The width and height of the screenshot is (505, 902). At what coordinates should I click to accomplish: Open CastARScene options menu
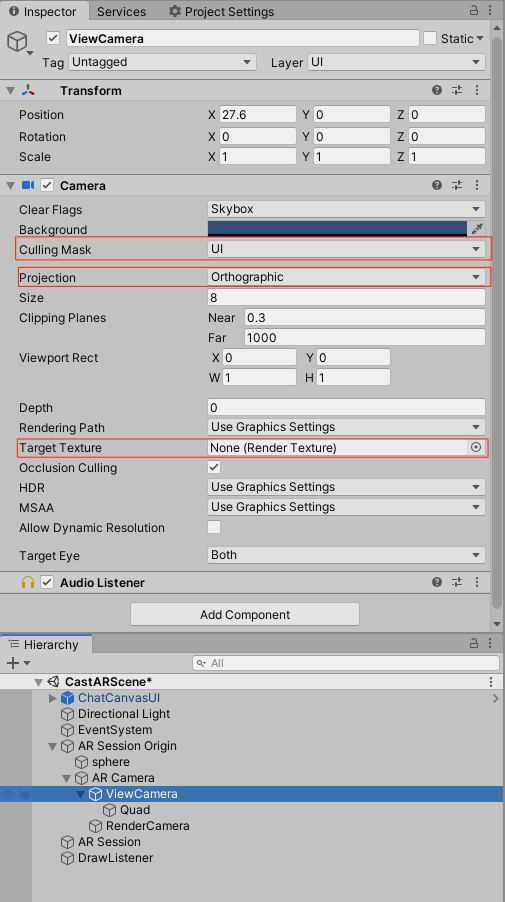coord(491,682)
